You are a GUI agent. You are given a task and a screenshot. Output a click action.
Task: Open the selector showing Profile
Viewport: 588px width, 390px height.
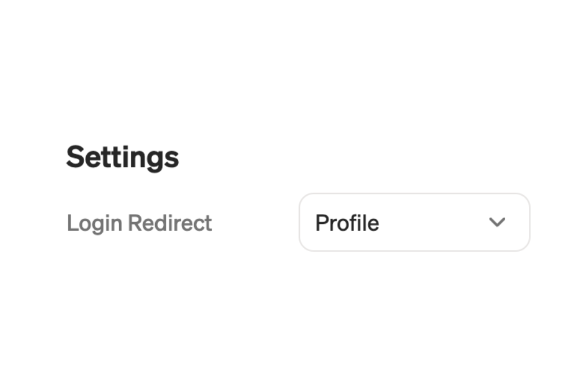[x=414, y=222]
